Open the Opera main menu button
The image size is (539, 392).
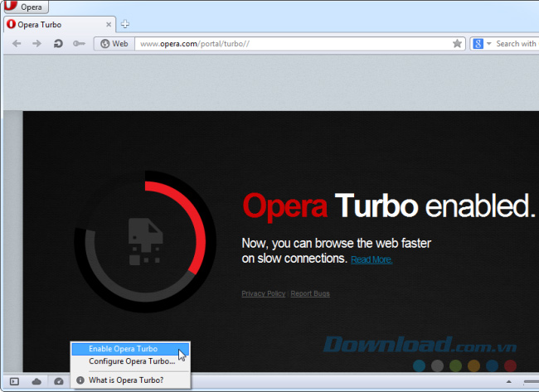coord(27,7)
